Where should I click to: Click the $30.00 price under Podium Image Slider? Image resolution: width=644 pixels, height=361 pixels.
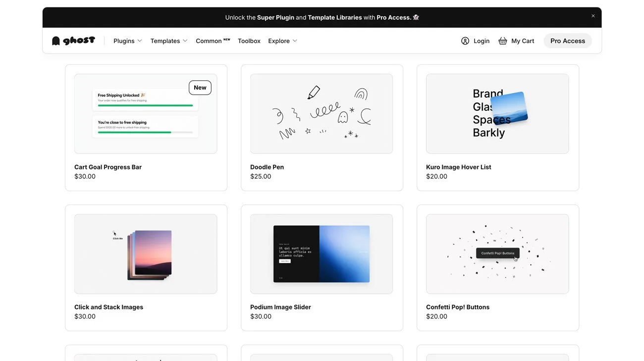261,317
